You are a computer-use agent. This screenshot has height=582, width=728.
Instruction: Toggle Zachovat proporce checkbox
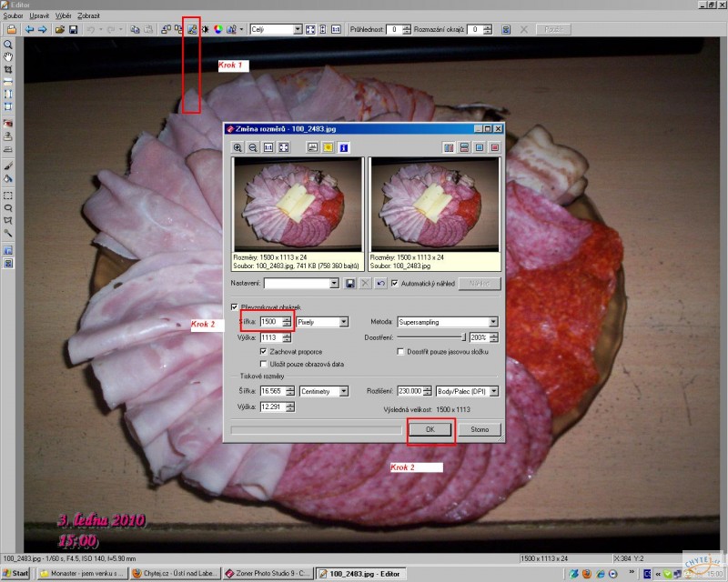coord(264,351)
